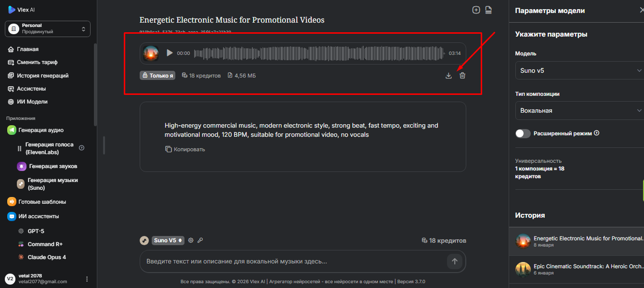Click the settings gear beside Suno V5
Image resolution: width=644 pixels, height=288 pixels.
click(x=191, y=240)
